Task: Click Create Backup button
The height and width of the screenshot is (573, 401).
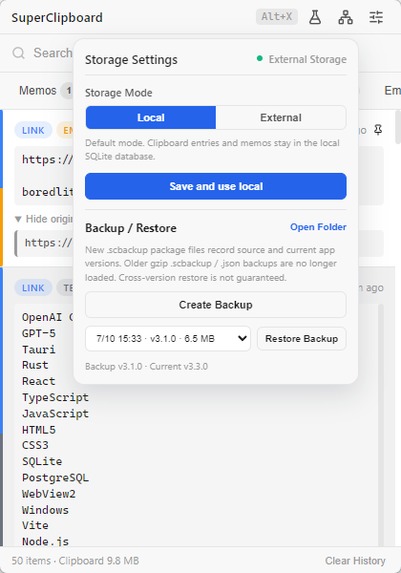Action: 216,305
